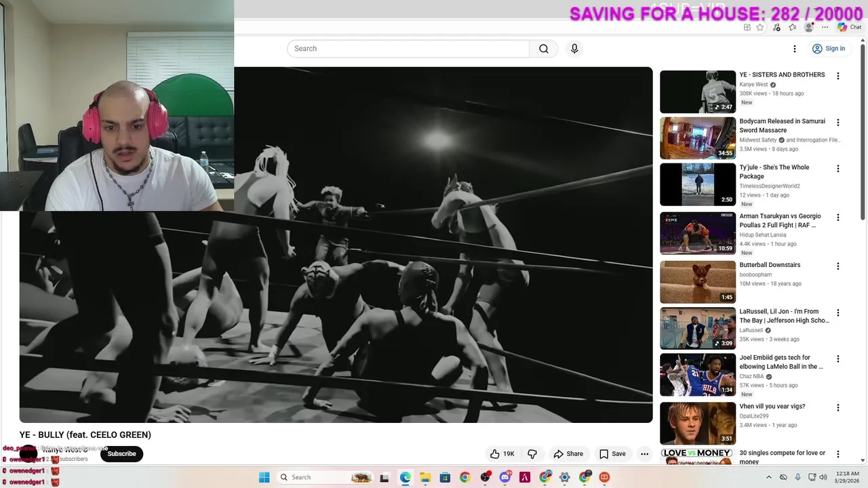
Task: Open LaRussell I'm From The Bay title
Action: coord(784,316)
